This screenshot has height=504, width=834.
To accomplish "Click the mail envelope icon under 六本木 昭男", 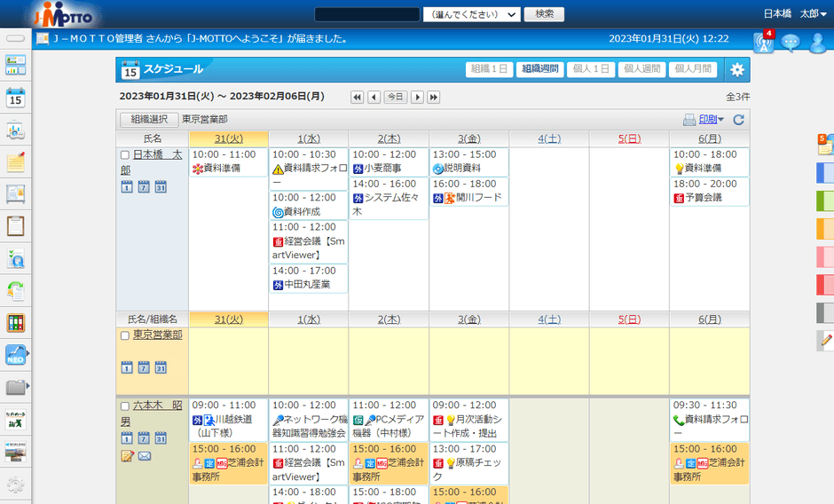I will point(144,456).
